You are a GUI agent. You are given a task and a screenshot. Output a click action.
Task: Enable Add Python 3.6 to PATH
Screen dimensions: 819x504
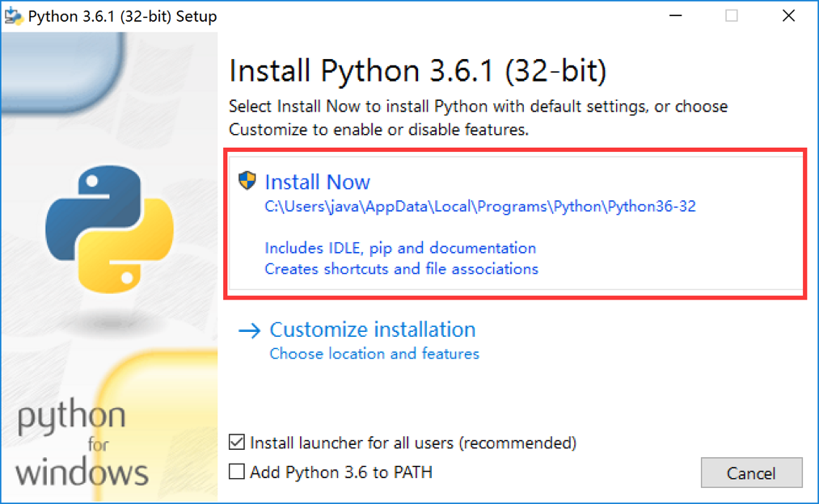[237, 472]
